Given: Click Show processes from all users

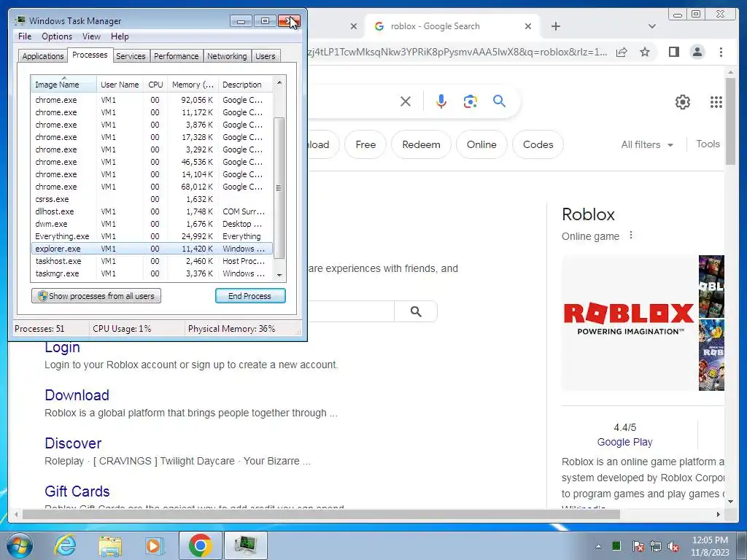Looking at the screenshot, I should coord(96,296).
